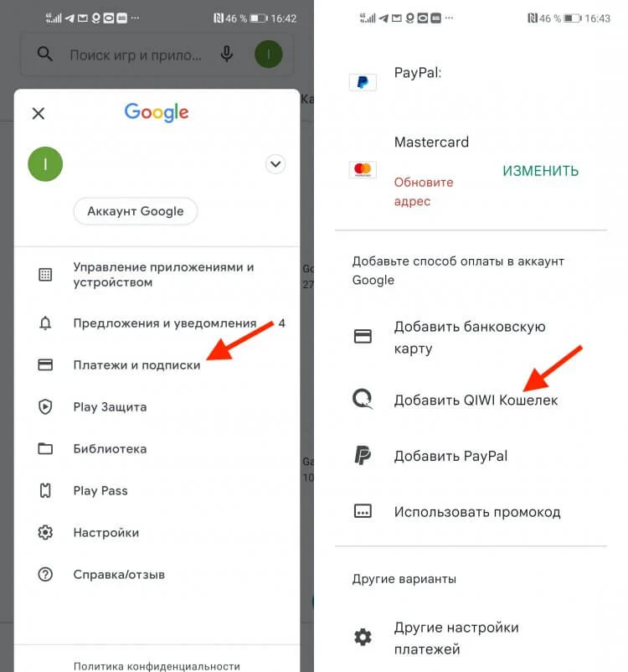Choose Добавить PayPal option
This screenshot has width=628, height=672.
coord(471,456)
